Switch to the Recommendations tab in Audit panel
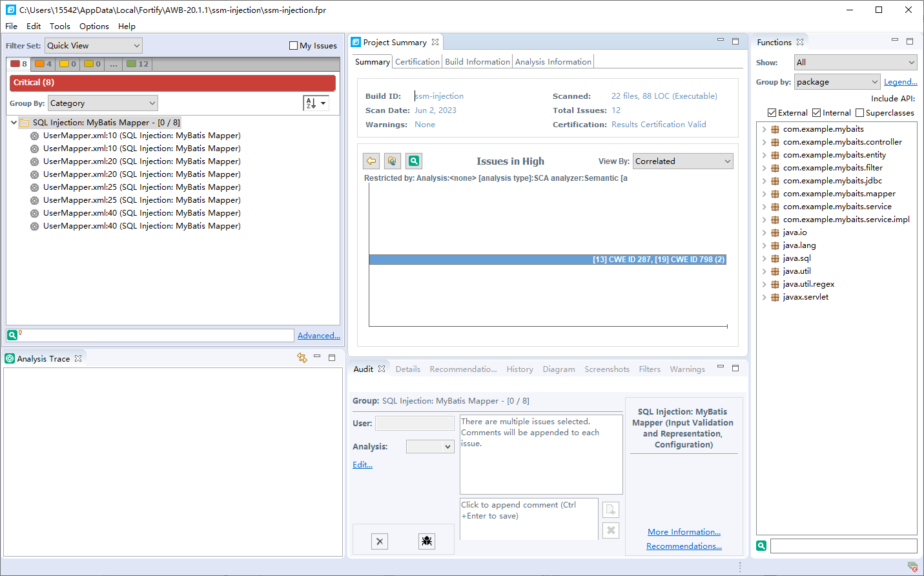924x576 pixels. 463,369
